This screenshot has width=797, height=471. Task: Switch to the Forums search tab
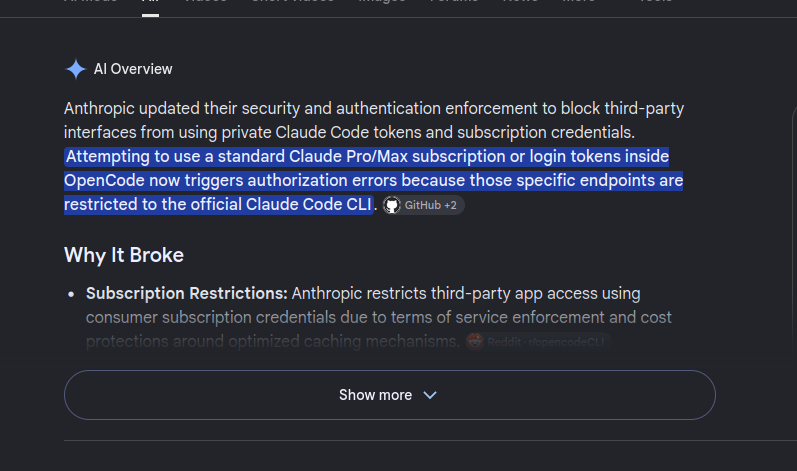[454, 2]
